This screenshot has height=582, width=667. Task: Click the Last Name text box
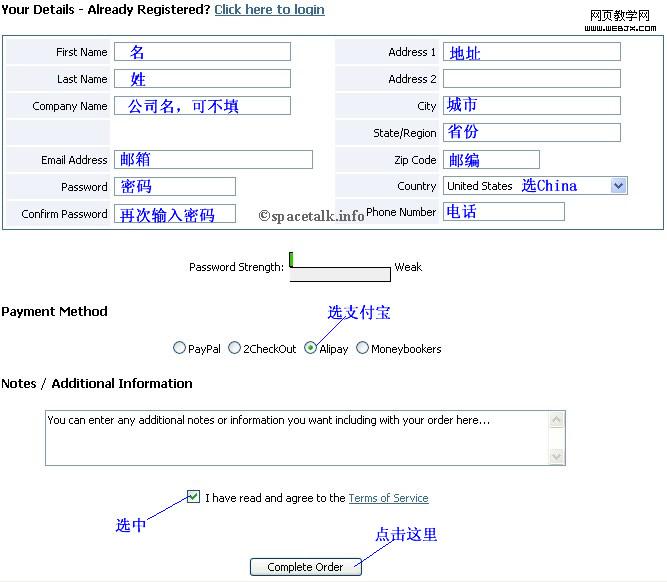pyautogui.click(x=202, y=79)
